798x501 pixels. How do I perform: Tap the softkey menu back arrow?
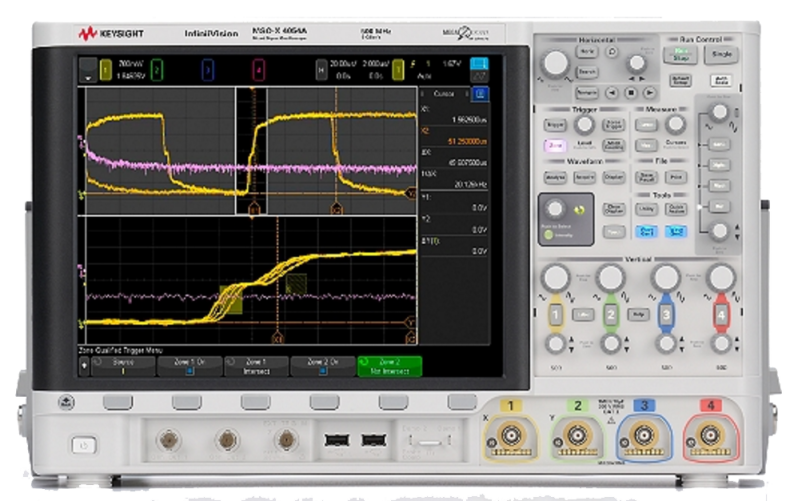84,366
